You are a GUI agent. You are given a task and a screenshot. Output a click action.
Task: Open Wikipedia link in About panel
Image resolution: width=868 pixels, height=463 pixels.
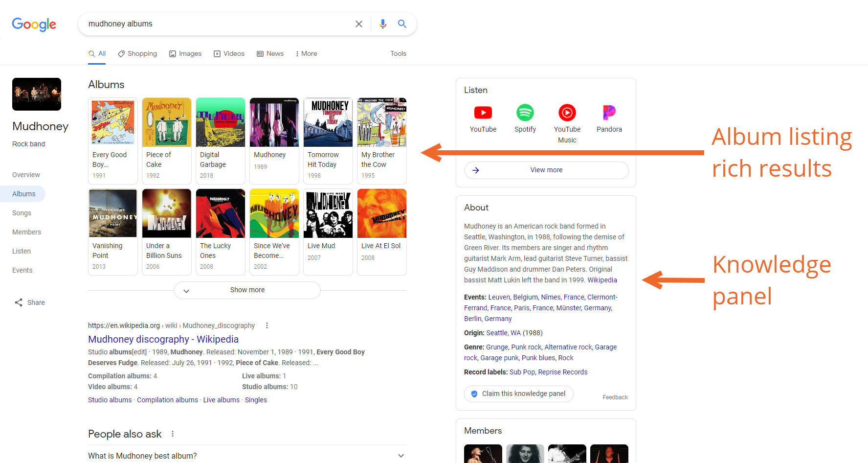click(602, 280)
